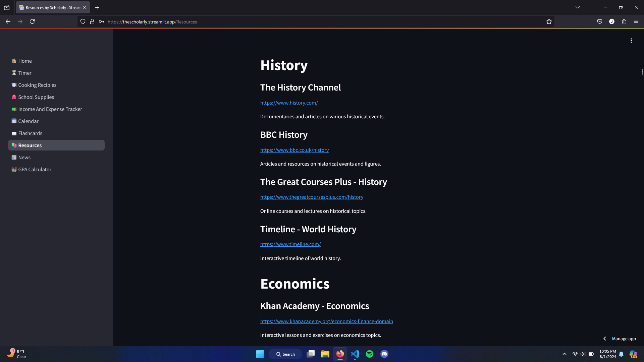Image resolution: width=644 pixels, height=362 pixels.
Task: Launch Visual Studio Code from taskbar
Action: [355, 354]
